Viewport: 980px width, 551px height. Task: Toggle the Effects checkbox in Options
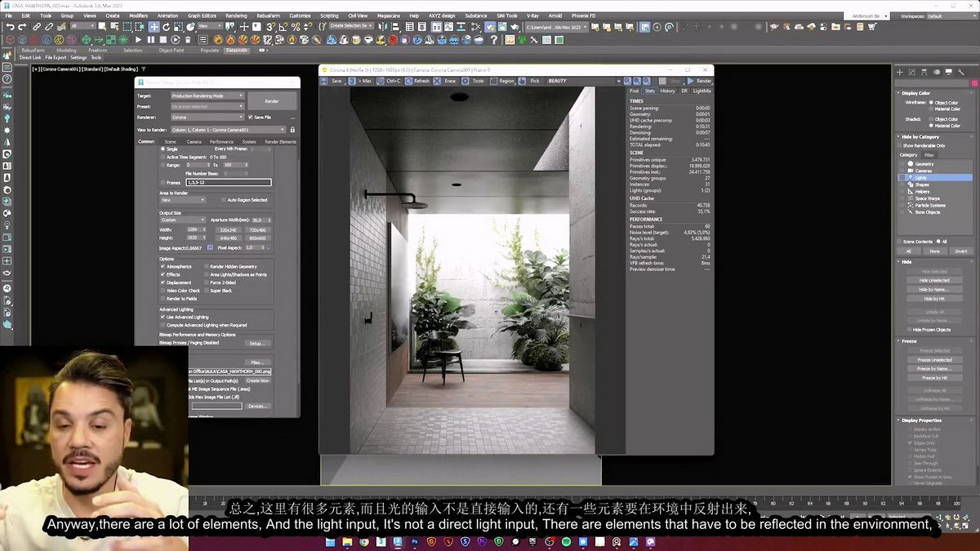click(x=163, y=274)
